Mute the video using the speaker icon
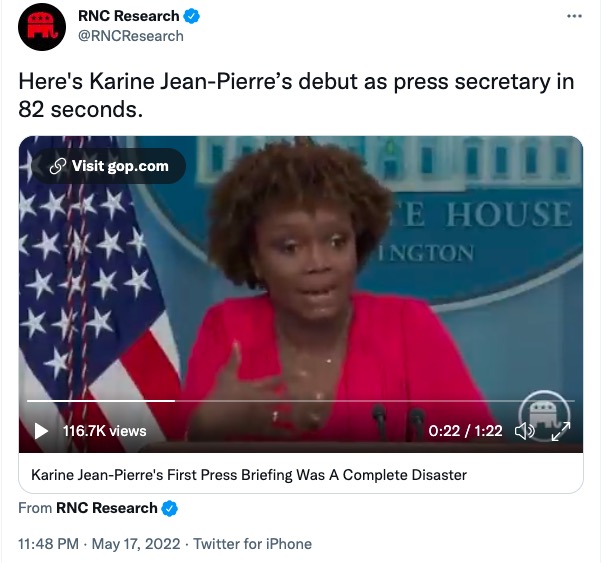 click(524, 431)
